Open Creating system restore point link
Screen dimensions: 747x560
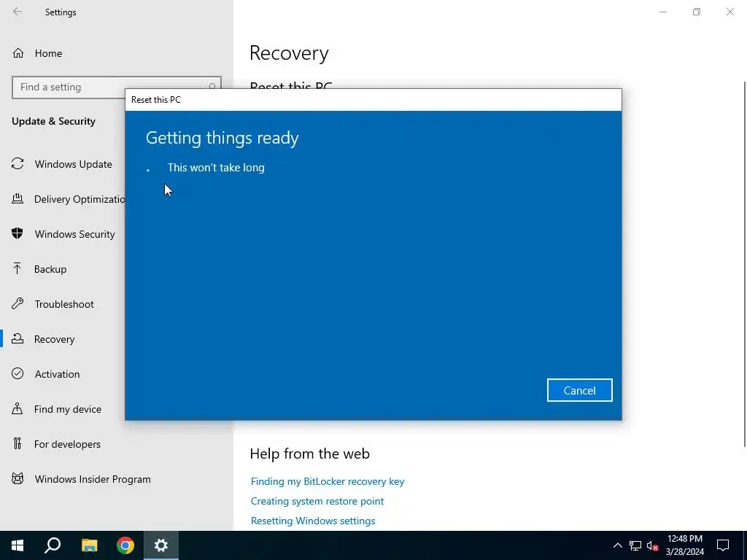(x=317, y=501)
